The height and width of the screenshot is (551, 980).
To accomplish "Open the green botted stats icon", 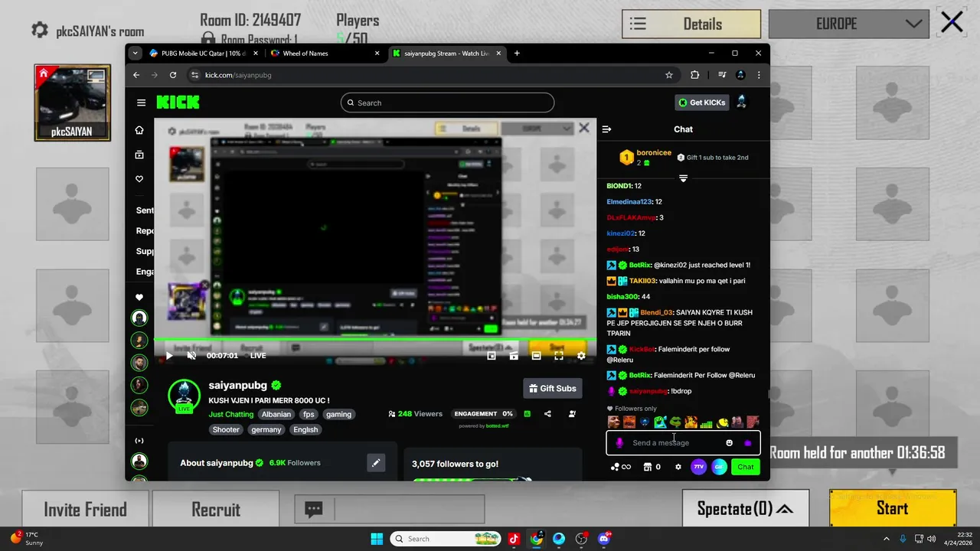I will 527,414.
